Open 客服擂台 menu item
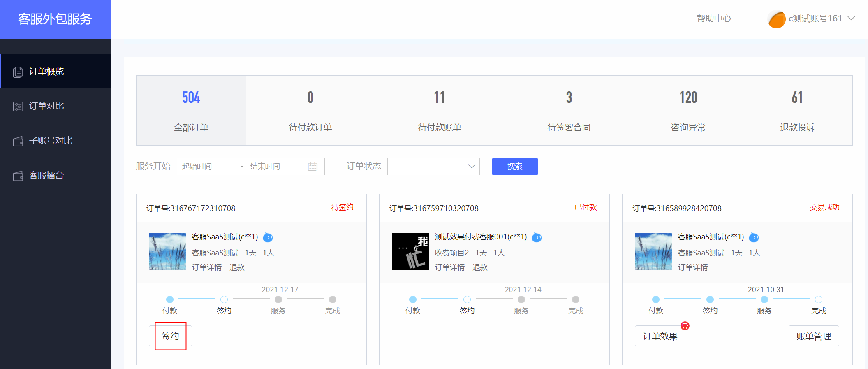Screen dimensions: 868x369 (56, 175)
